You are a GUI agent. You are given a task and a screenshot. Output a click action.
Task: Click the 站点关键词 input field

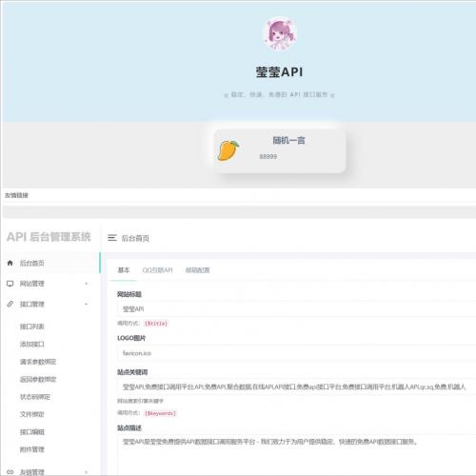point(296,387)
